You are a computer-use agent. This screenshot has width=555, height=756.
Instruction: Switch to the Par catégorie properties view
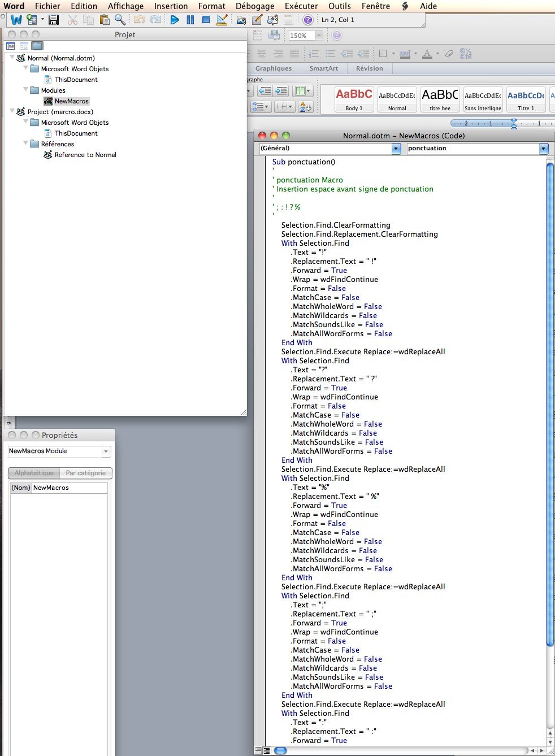coord(86,473)
